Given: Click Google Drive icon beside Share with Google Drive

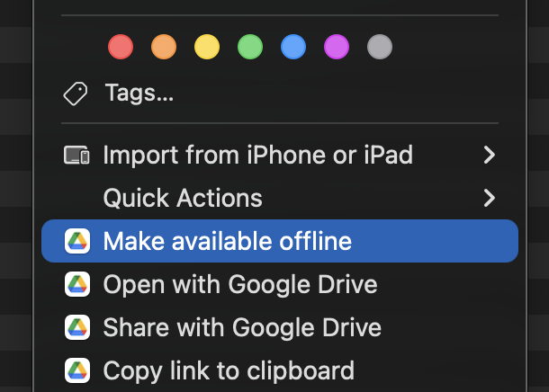Looking at the screenshot, I should [x=77, y=327].
